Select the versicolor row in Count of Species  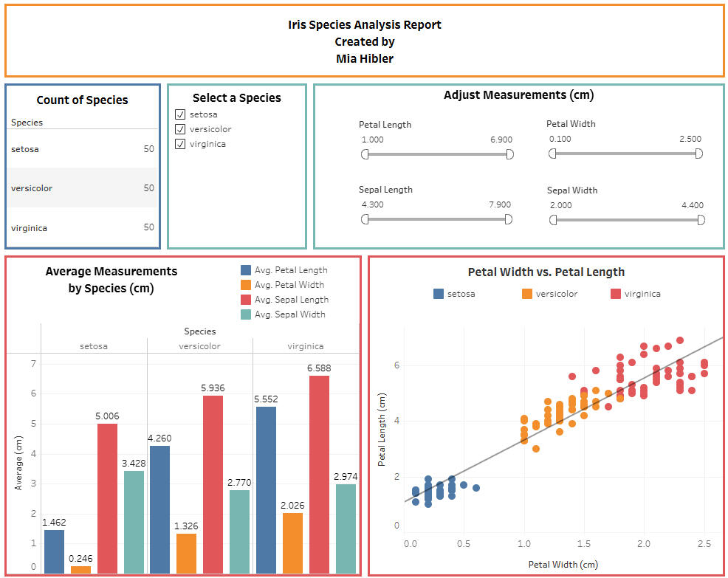(82, 188)
